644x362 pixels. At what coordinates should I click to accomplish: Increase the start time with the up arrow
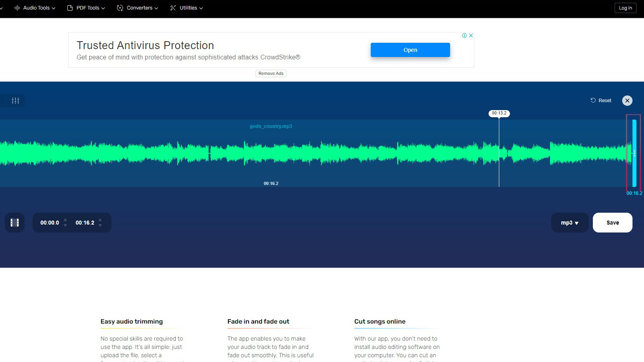(x=65, y=220)
